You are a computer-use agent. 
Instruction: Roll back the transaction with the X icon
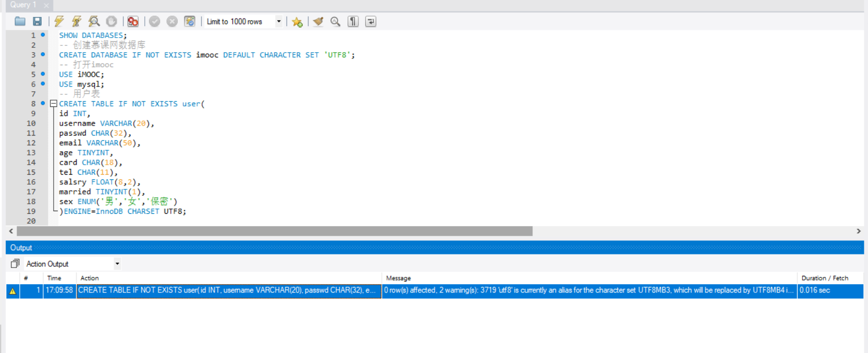coord(172,21)
